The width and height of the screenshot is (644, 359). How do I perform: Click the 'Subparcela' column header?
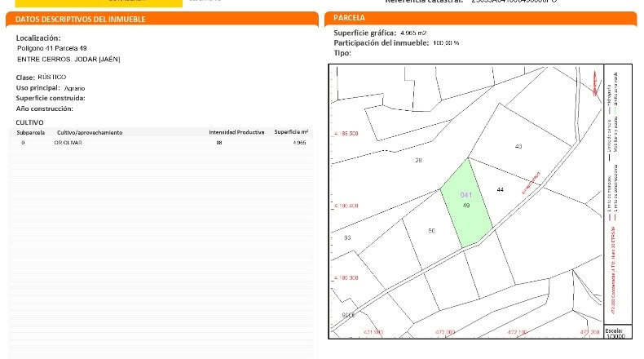coord(31,132)
